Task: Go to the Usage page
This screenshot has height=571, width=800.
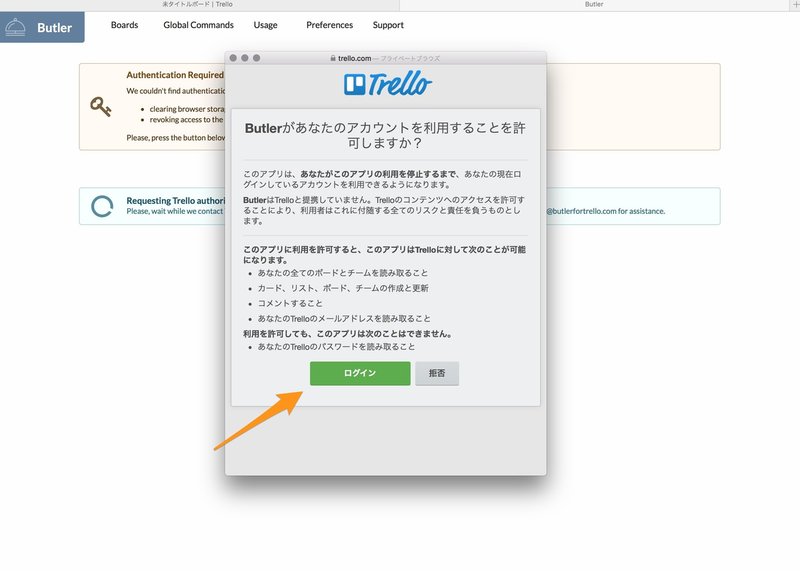Action: 265,25
